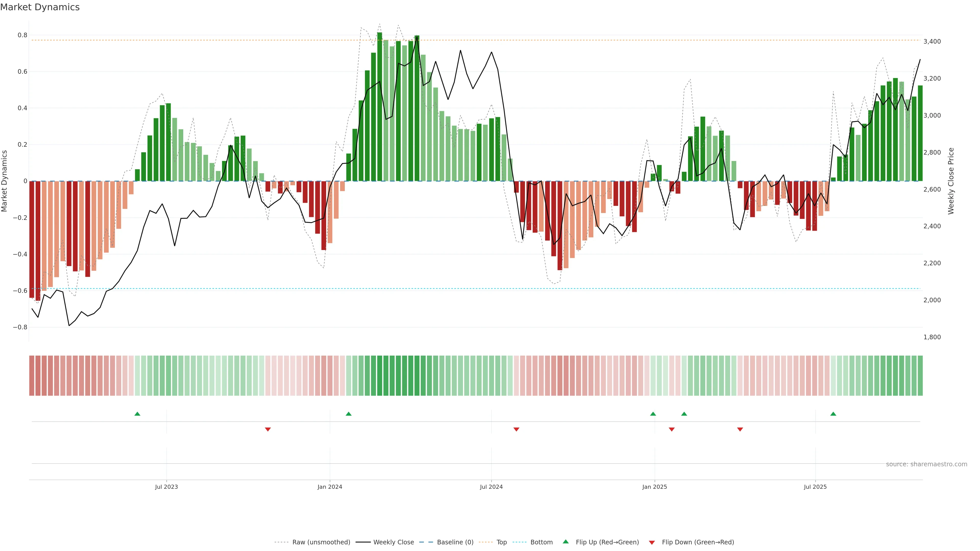Click the first green flip-up triangle before Jul 2023
980x551 pixels.
pyautogui.click(x=137, y=414)
